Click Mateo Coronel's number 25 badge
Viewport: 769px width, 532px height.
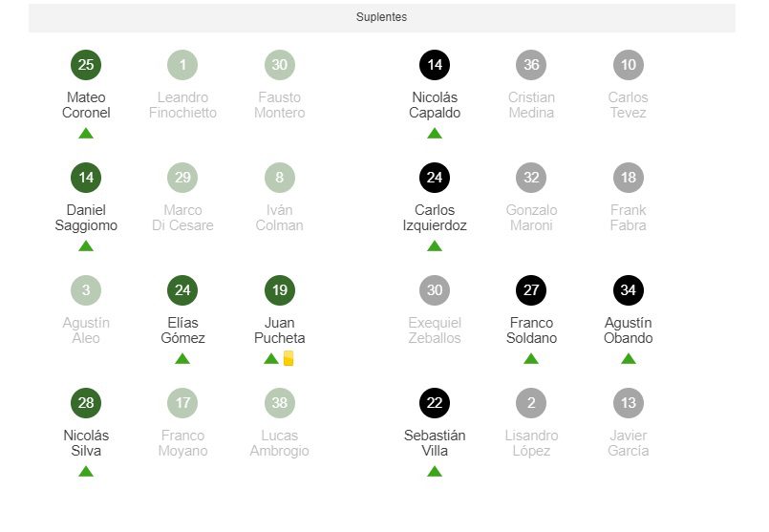(86, 65)
